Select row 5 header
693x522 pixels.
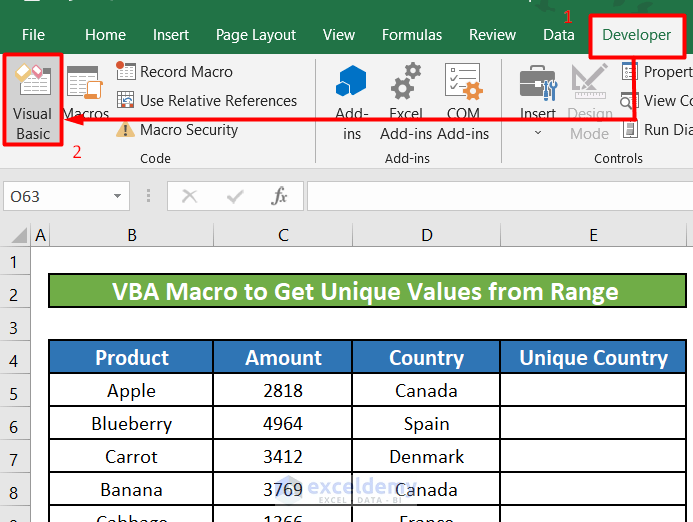coord(14,391)
